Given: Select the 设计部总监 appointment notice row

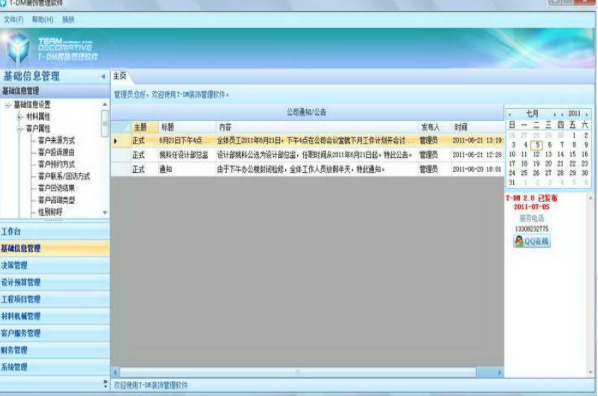Looking at the screenshot, I should tap(307, 155).
